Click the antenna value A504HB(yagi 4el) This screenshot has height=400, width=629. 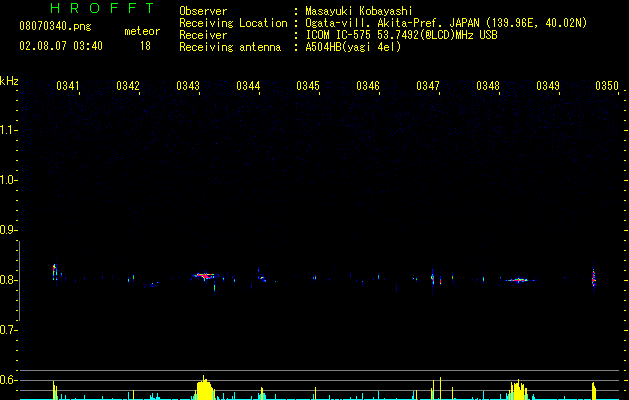[353, 47]
